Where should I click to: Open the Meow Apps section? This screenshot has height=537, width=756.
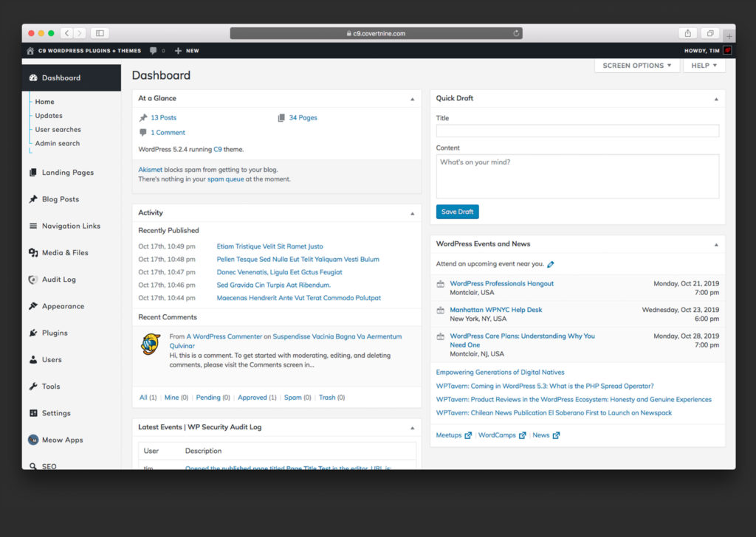tap(58, 440)
